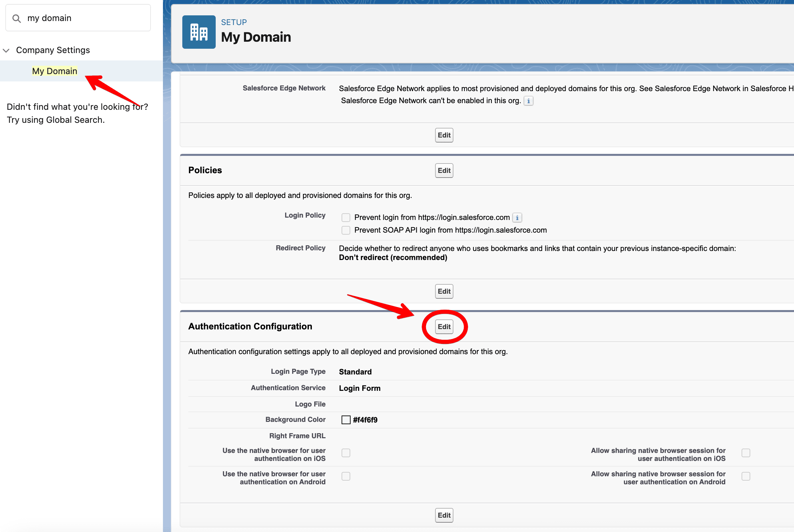Enable sharing native browser session on iOS
Viewport: 794px width, 532px height.
click(x=746, y=453)
